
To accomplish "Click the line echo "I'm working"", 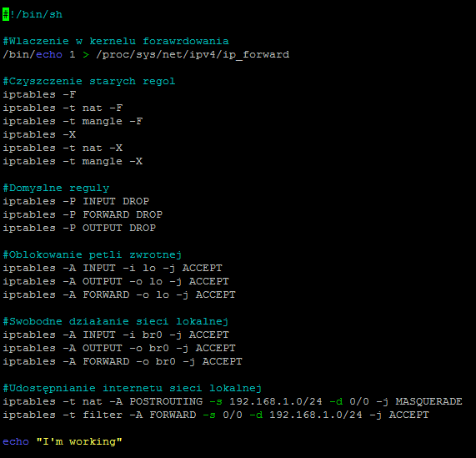I will click(63, 441).
